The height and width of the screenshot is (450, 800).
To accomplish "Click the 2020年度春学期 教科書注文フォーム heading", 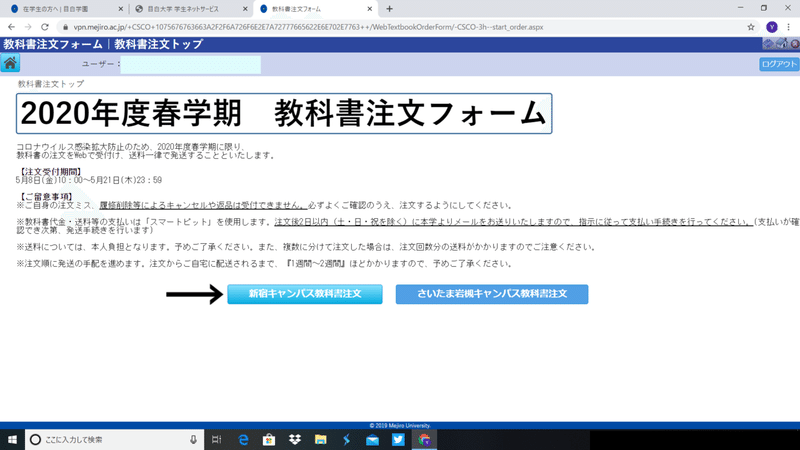I will [284, 113].
